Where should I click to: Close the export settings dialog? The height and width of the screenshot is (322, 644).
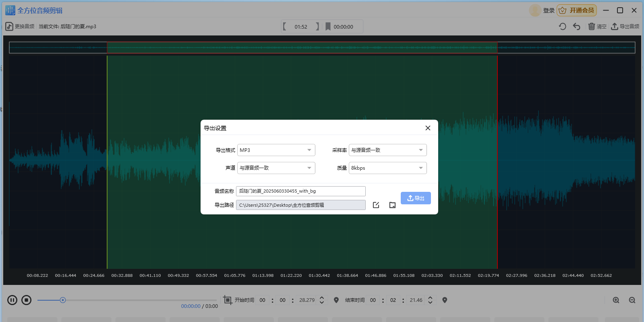(428, 128)
